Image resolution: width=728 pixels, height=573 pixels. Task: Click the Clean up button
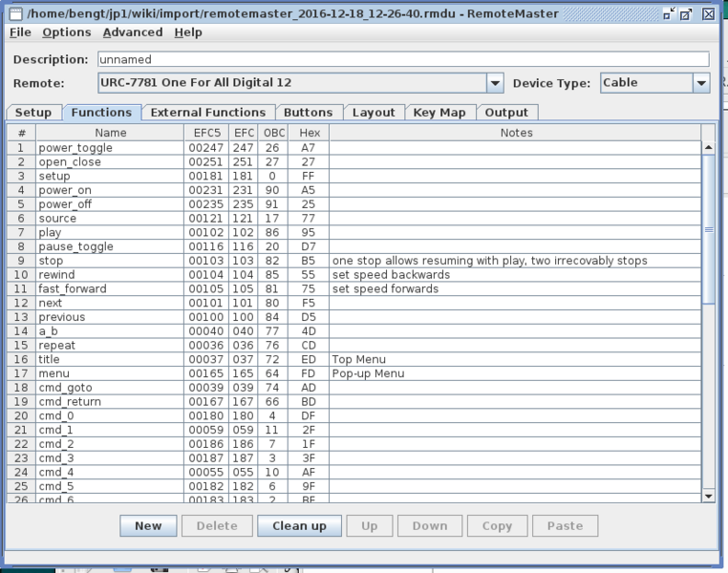299,525
